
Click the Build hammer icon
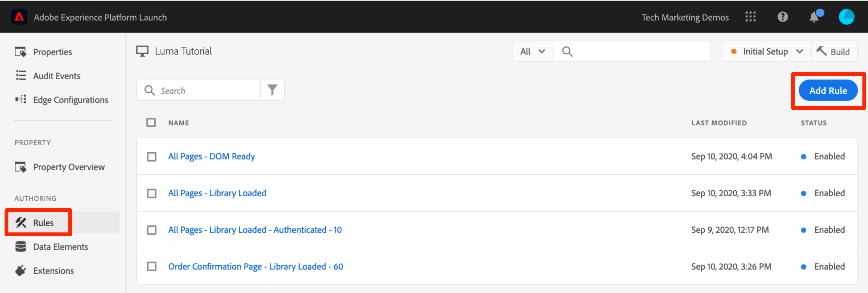(821, 51)
